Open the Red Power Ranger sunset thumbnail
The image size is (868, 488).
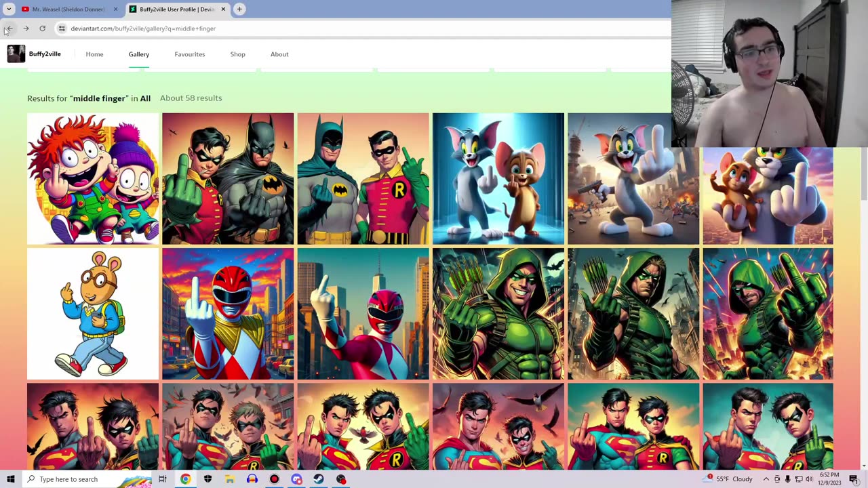click(x=228, y=314)
